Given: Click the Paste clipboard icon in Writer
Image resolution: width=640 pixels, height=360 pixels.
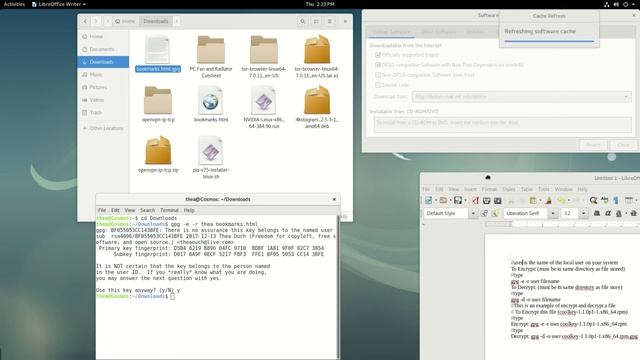Looking at the screenshot, I should 533,200.
